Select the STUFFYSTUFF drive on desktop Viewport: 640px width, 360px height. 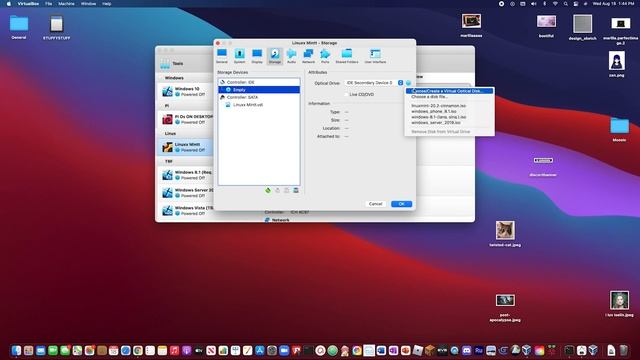point(57,27)
